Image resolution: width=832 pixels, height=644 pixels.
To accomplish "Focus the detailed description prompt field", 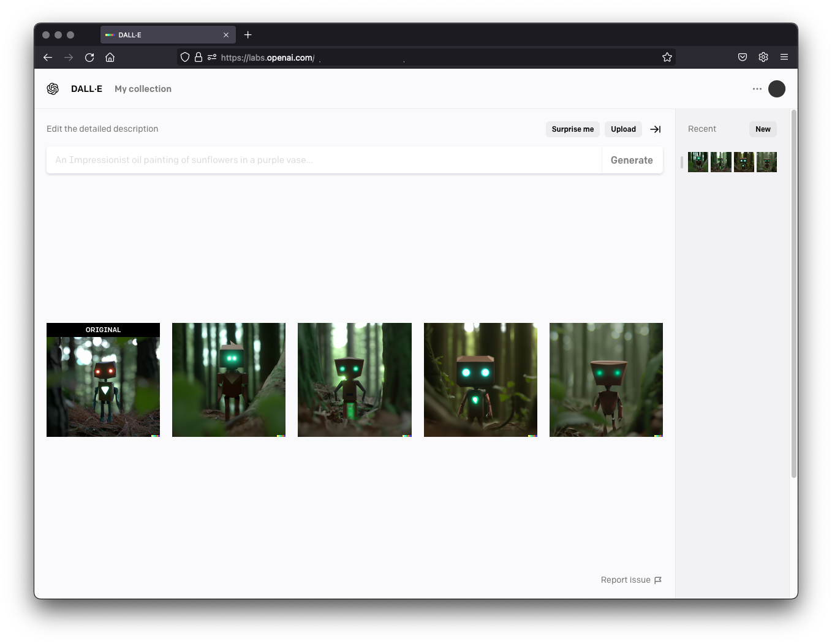I will [325, 160].
